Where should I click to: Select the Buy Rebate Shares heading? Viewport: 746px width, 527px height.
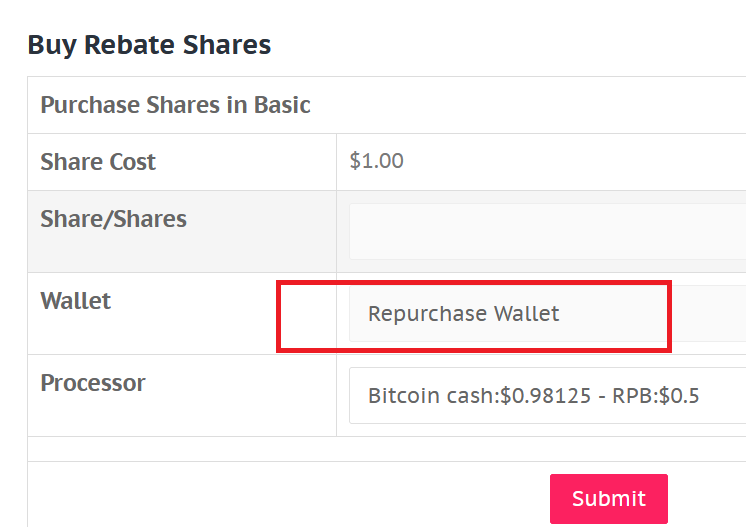(x=149, y=45)
